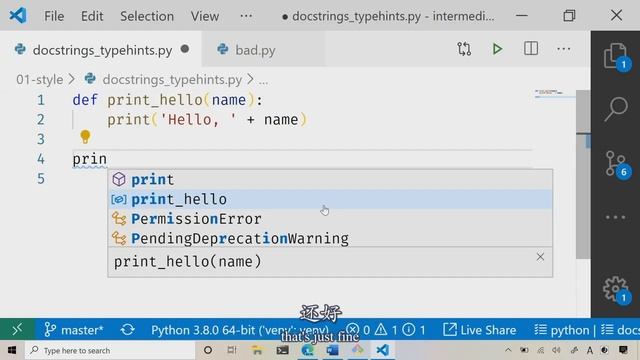Click line number 5 in the gutter
The width and height of the screenshot is (640, 360).
40,178
